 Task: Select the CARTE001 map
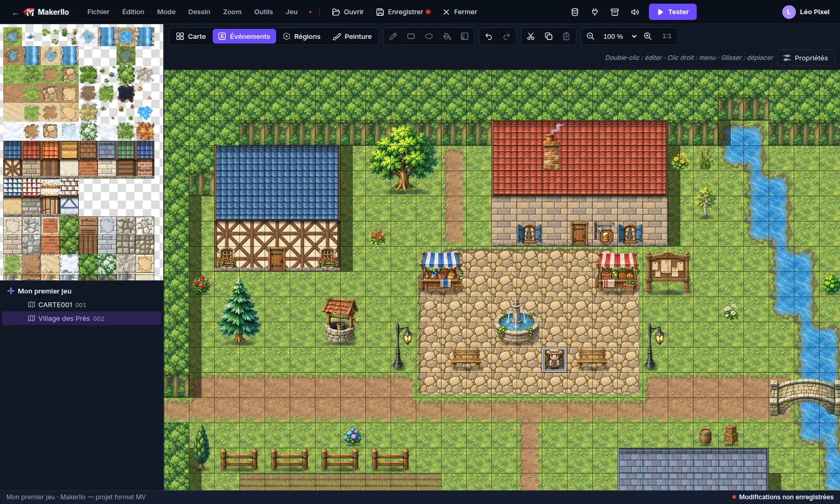[81, 304]
